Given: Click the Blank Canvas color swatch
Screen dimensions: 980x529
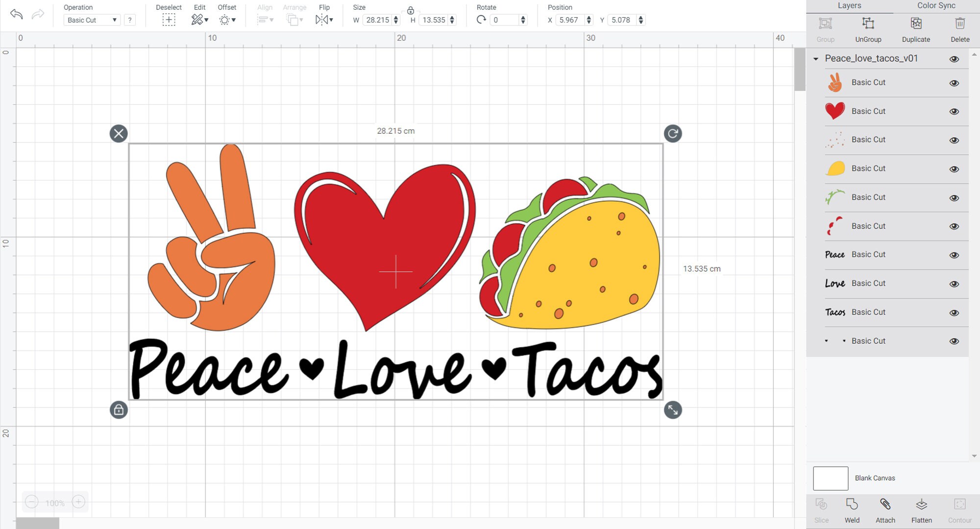Looking at the screenshot, I should [x=831, y=478].
